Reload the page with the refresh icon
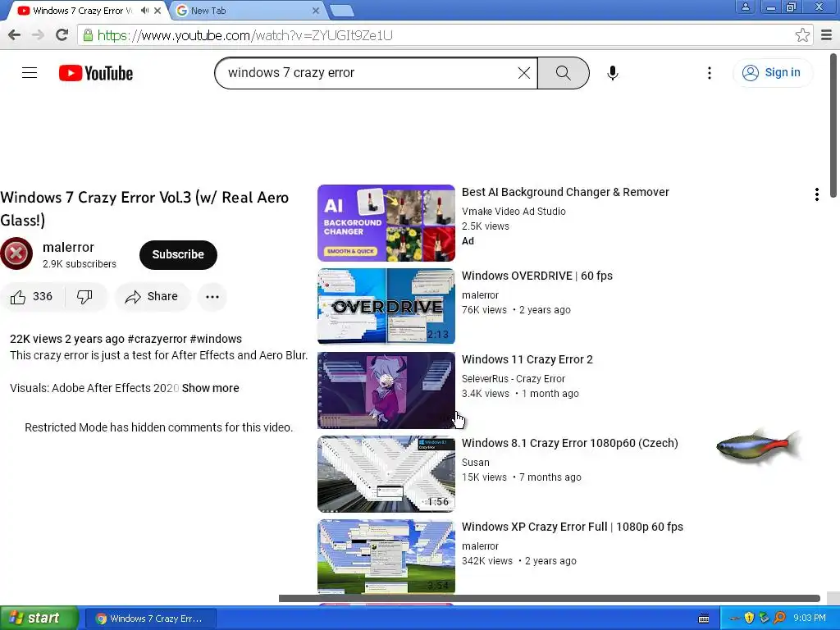 pyautogui.click(x=62, y=34)
